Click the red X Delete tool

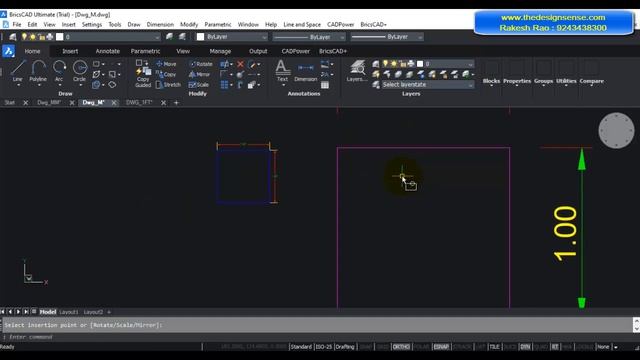pyautogui.click(x=240, y=64)
